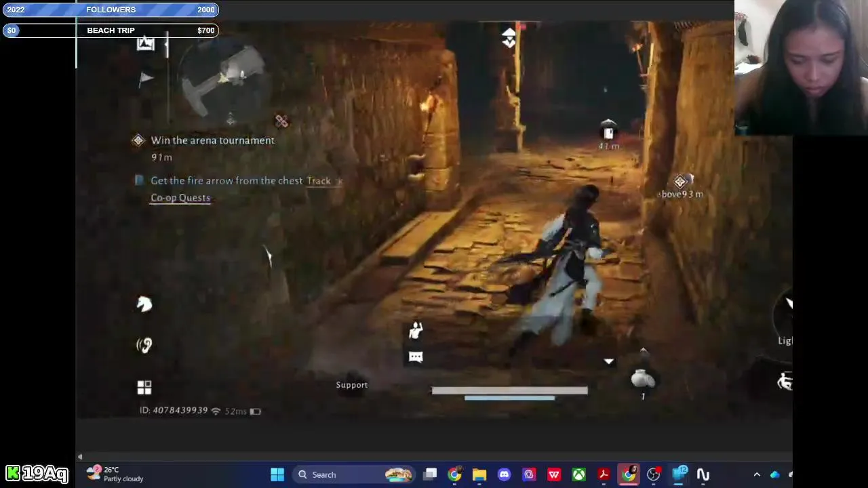The image size is (868, 488).
Task: Click the blue book icon beside fire arrow quest
Action: click(x=139, y=180)
